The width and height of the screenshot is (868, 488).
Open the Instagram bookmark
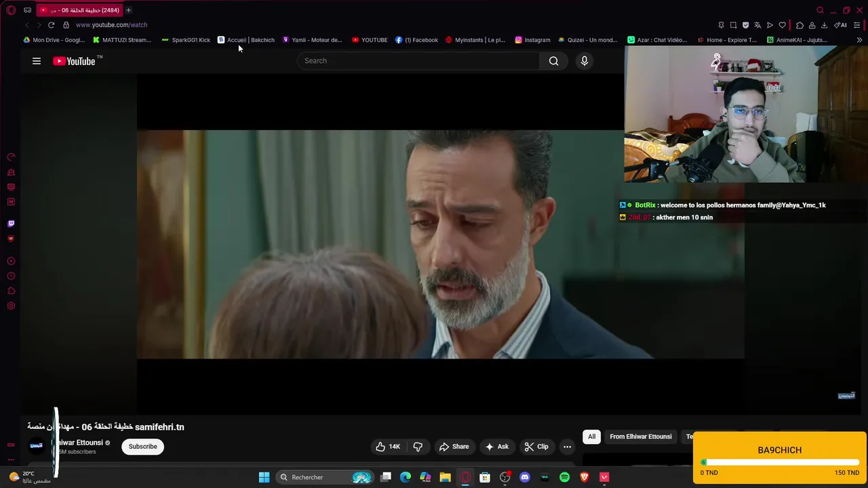[532, 40]
